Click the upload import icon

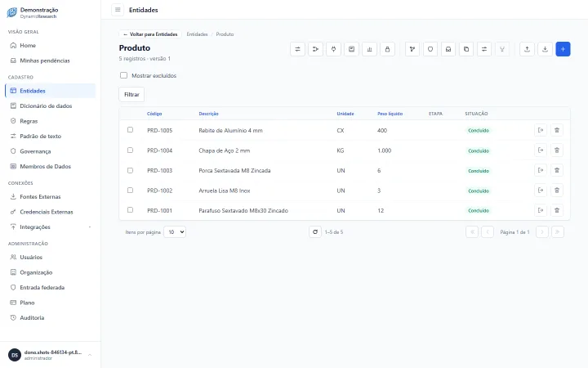(x=527, y=49)
